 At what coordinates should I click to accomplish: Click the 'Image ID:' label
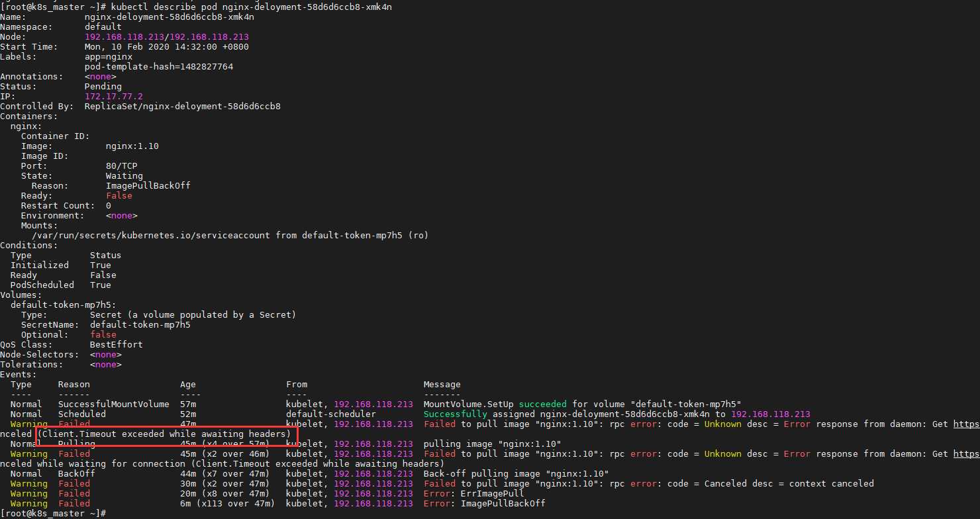coord(45,156)
